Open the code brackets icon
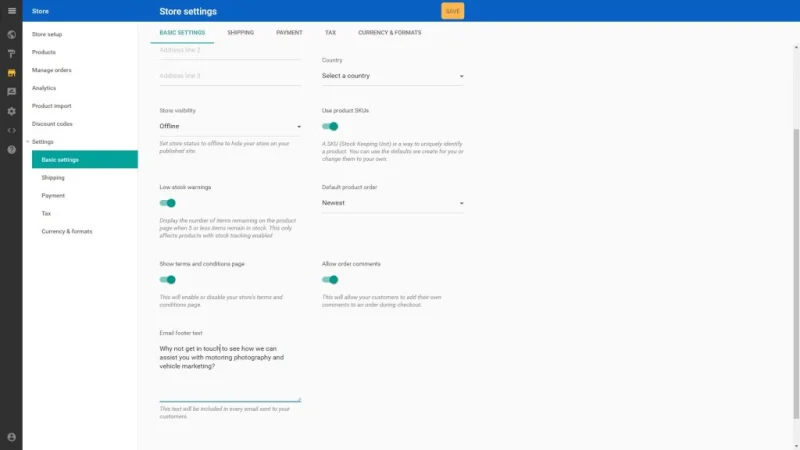This screenshot has width=800, height=450. [x=11, y=130]
